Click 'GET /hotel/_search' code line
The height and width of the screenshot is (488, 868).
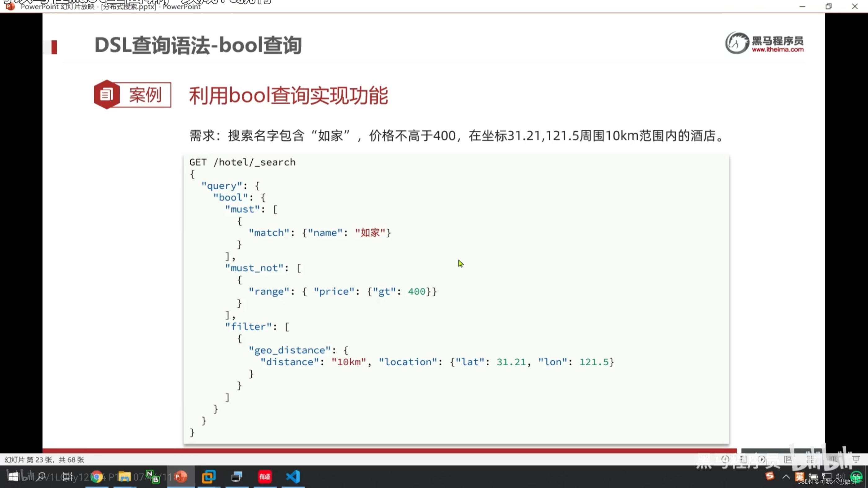[242, 162]
